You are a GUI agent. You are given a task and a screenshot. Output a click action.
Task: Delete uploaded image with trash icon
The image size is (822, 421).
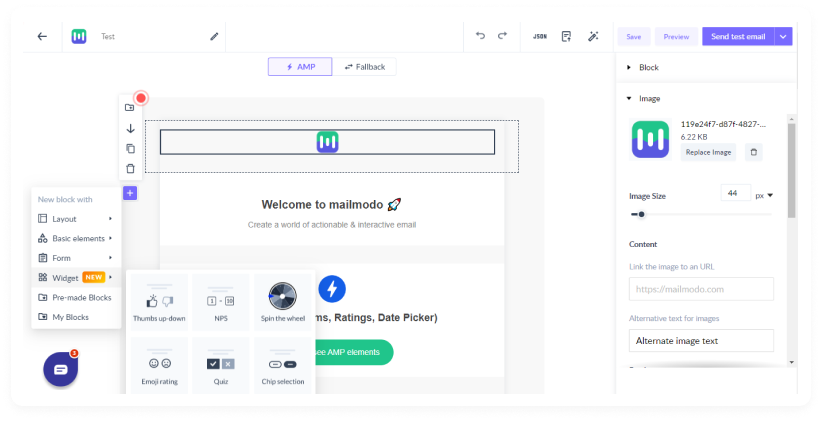click(754, 152)
